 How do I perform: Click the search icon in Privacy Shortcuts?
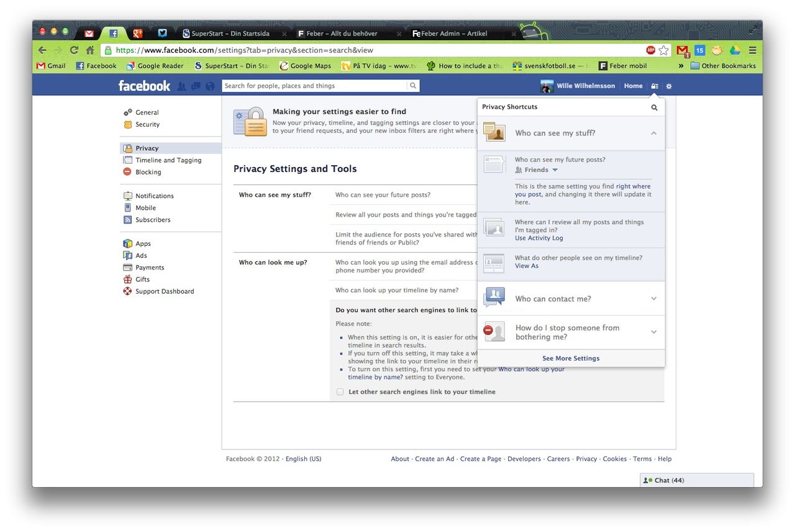(x=654, y=107)
